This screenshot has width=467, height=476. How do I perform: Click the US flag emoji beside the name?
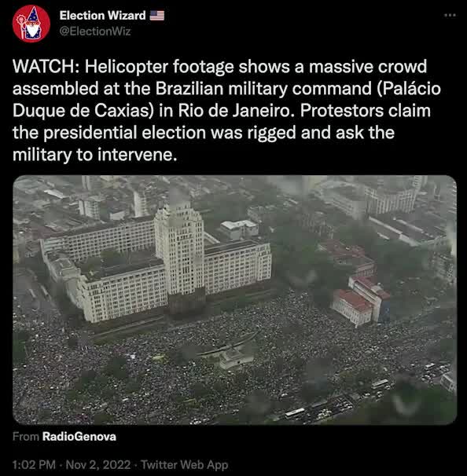click(157, 16)
